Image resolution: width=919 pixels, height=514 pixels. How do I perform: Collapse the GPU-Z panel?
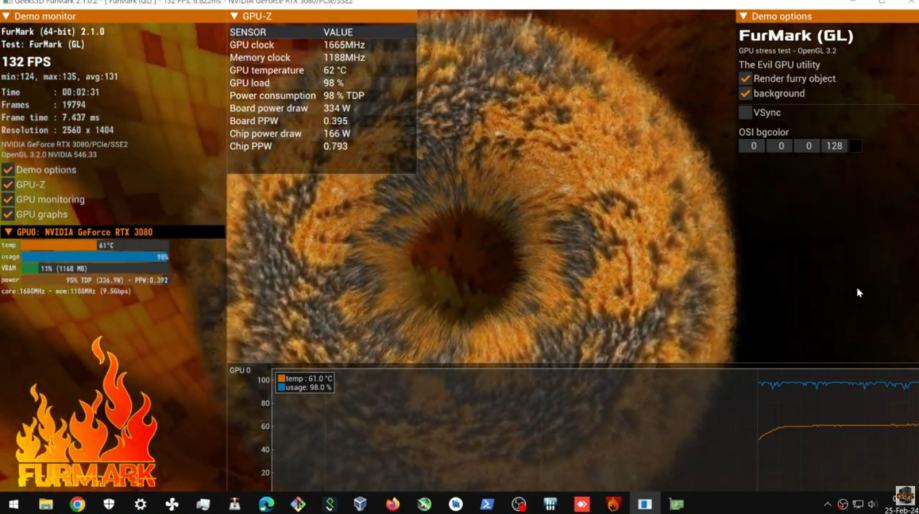coord(234,16)
